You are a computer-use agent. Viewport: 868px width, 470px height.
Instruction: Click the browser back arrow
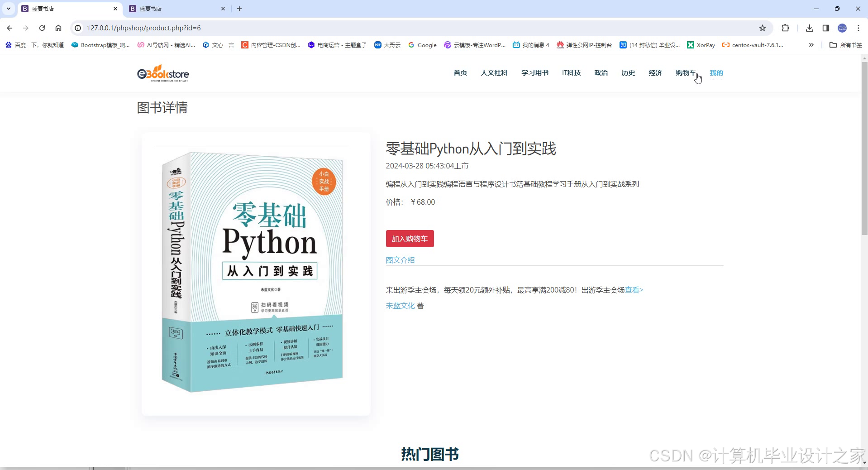coord(10,28)
